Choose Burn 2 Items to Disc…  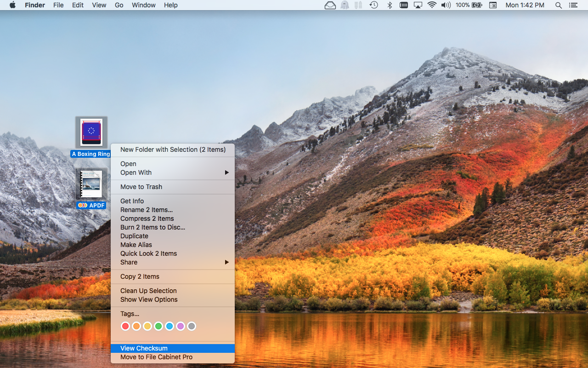pyautogui.click(x=173, y=227)
